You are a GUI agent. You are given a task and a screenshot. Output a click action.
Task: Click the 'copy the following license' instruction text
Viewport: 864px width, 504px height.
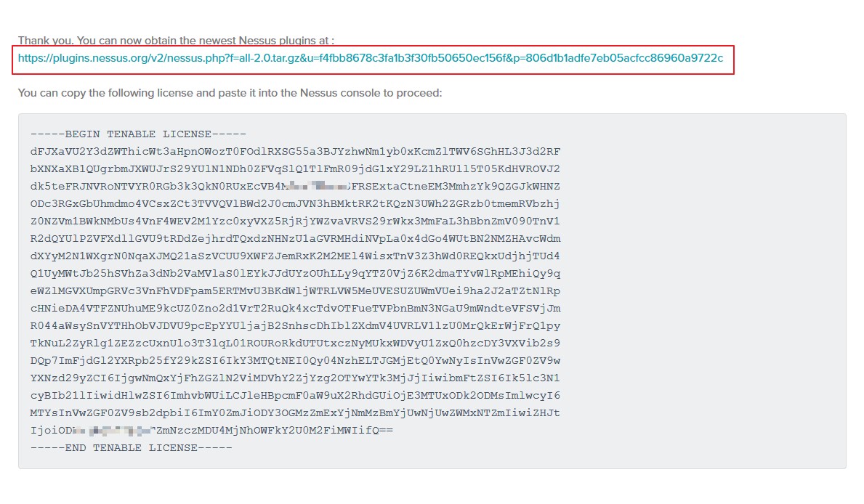tap(230, 93)
